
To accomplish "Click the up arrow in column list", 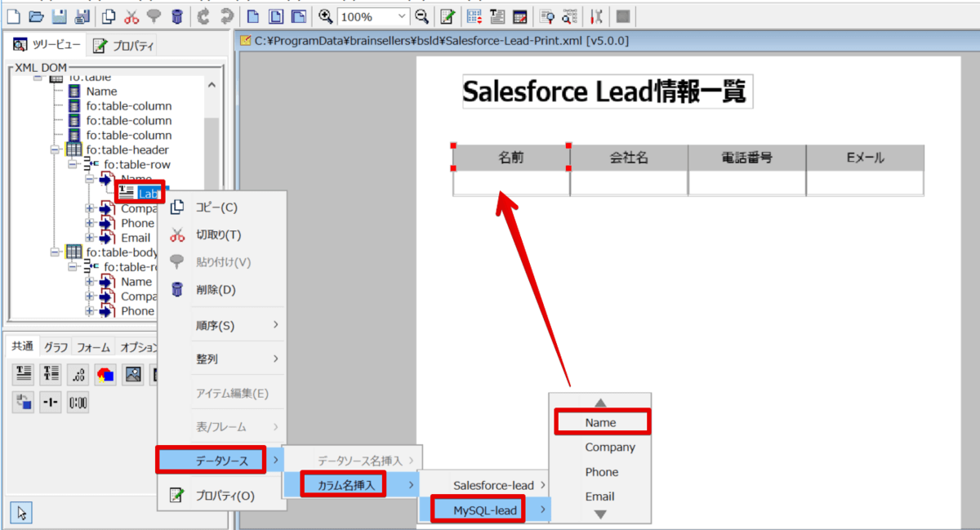I will pos(600,403).
